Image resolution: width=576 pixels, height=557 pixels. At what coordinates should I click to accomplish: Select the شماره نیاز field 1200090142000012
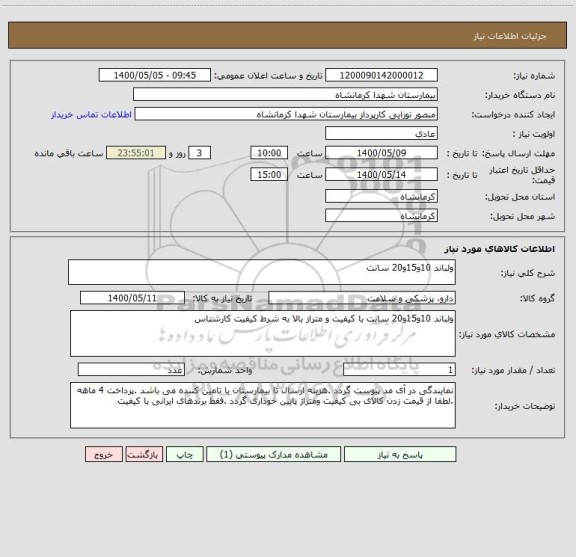click(381, 75)
